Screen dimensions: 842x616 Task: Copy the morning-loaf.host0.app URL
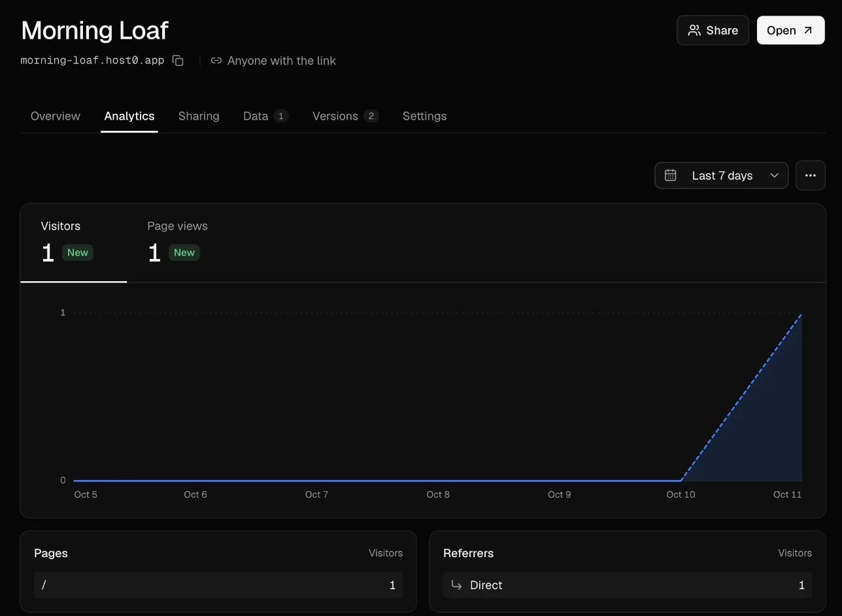(x=178, y=61)
